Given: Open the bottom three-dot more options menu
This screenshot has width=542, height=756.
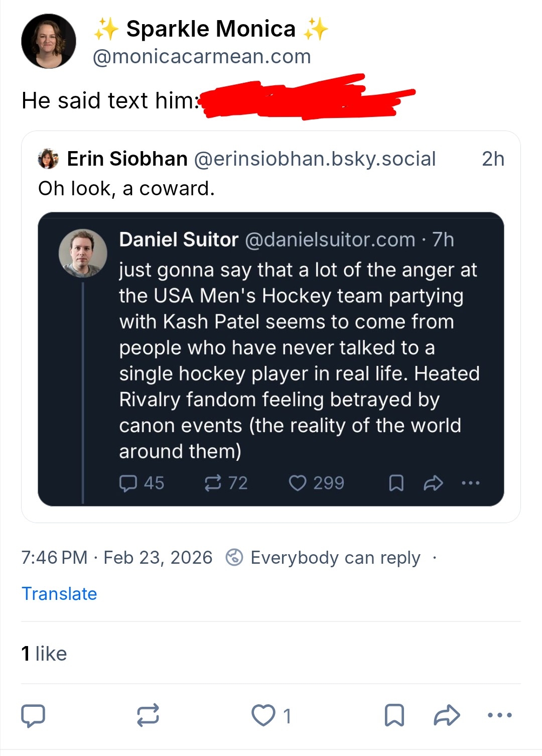Looking at the screenshot, I should coord(500,715).
